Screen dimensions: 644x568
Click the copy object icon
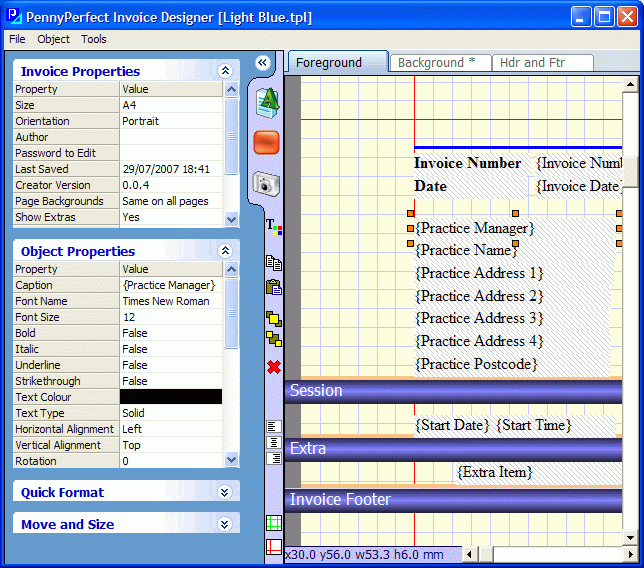[x=274, y=263]
